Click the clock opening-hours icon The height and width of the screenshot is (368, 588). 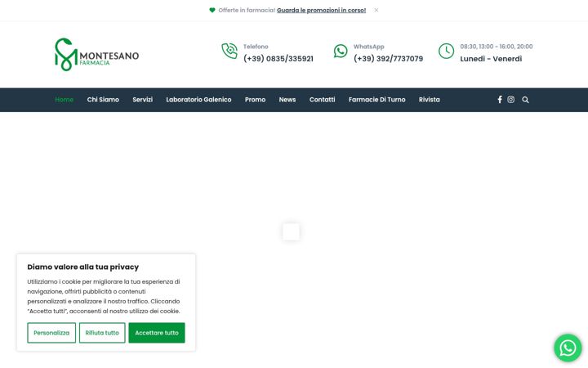[x=446, y=51]
